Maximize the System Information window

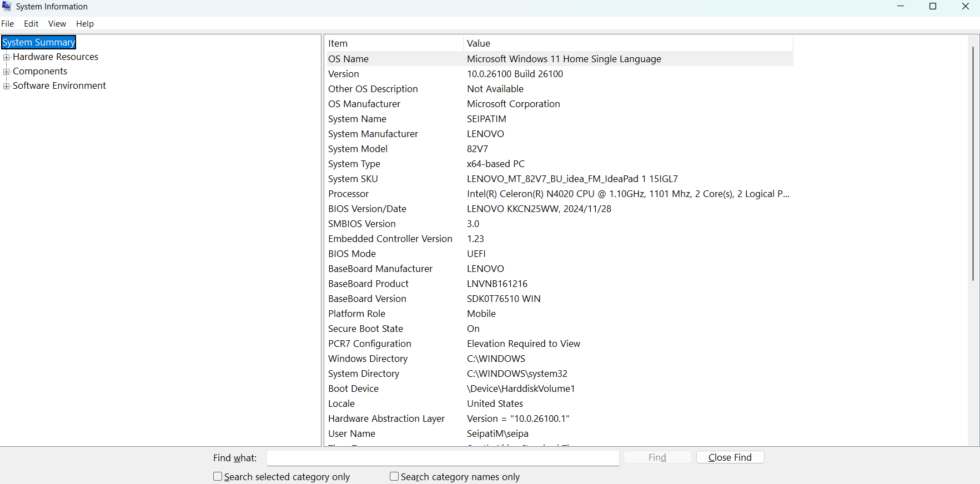click(x=933, y=6)
